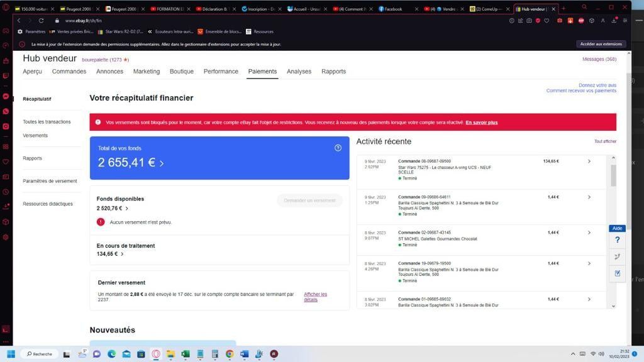This screenshot has width=644, height=362.
Task: Open Chrome from the Windows taskbar
Action: tap(229, 354)
